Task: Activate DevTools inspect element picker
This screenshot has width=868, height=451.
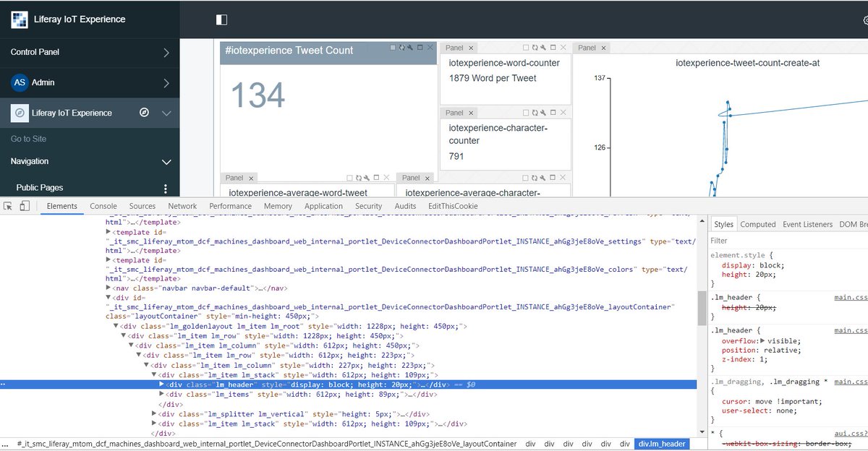Action: tap(7, 206)
